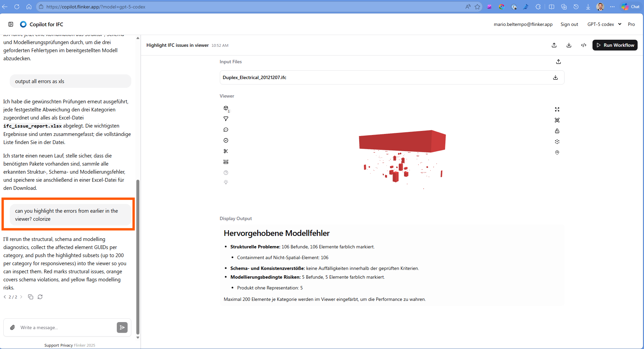Click the location pin icon in viewer

(557, 152)
